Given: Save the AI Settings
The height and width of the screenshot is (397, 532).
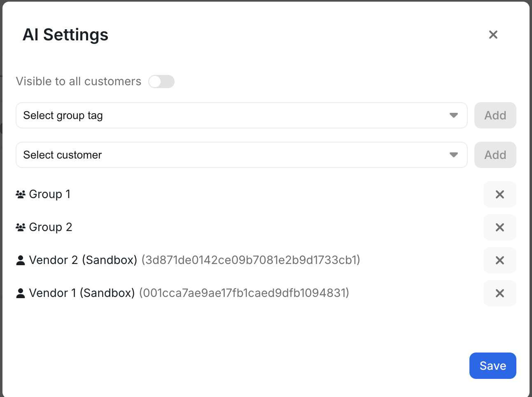Looking at the screenshot, I should 492,365.
